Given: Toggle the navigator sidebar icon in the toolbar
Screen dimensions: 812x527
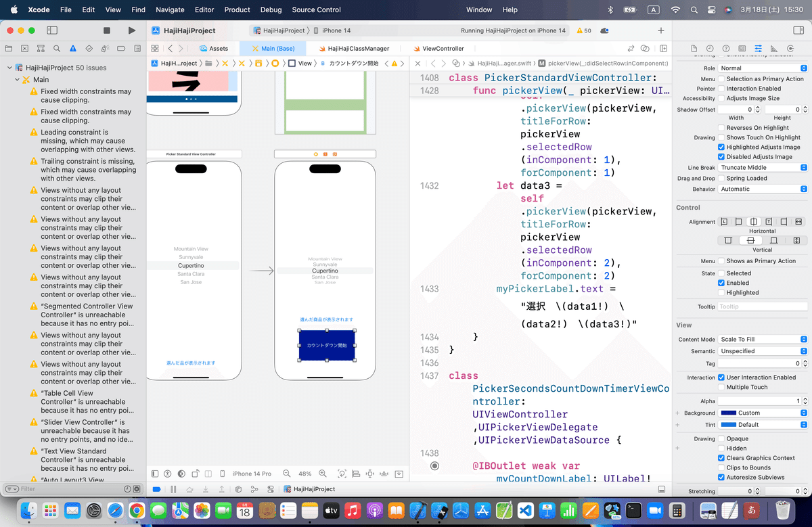Looking at the screenshot, I should tap(53, 30).
